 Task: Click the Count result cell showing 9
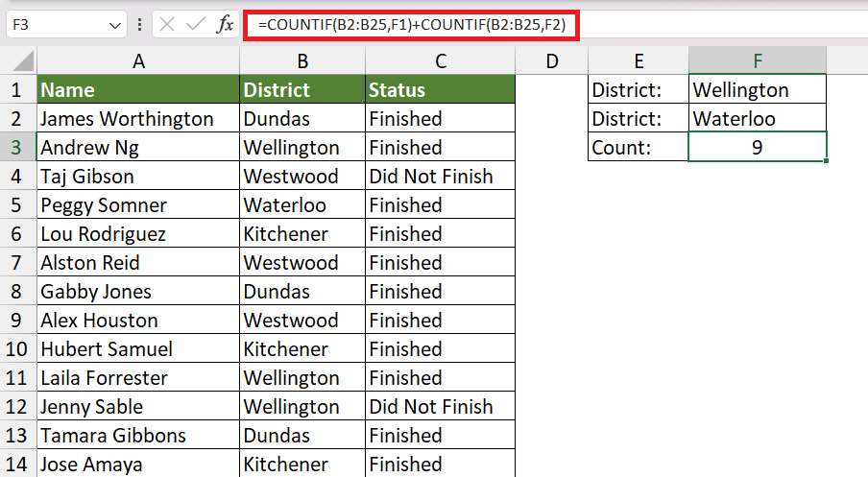click(758, 147)
